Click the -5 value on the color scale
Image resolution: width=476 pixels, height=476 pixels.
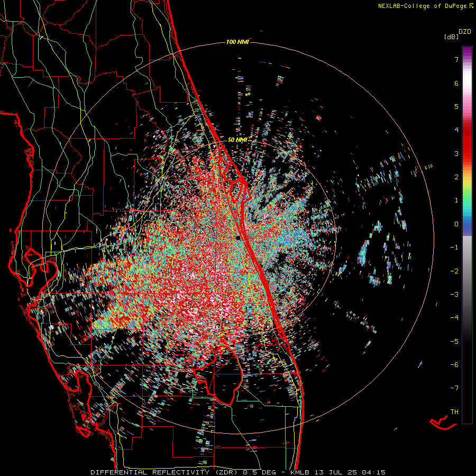coord(454,342)
